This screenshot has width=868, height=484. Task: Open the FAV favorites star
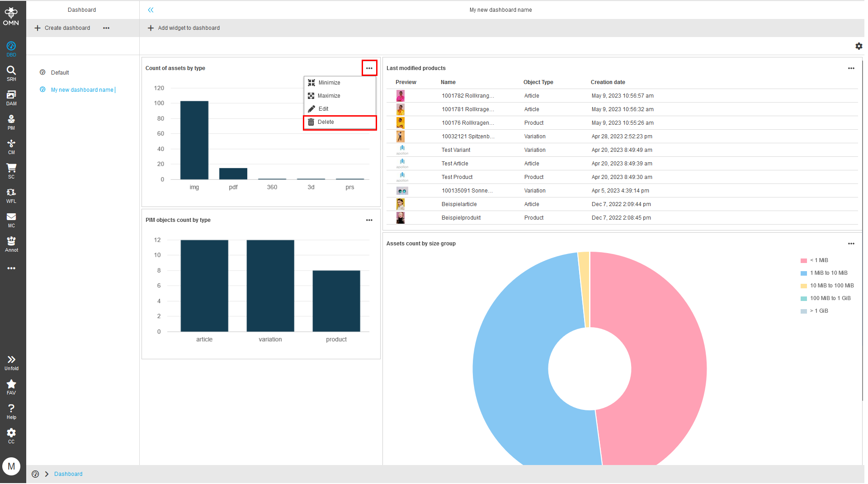point(11,387)
